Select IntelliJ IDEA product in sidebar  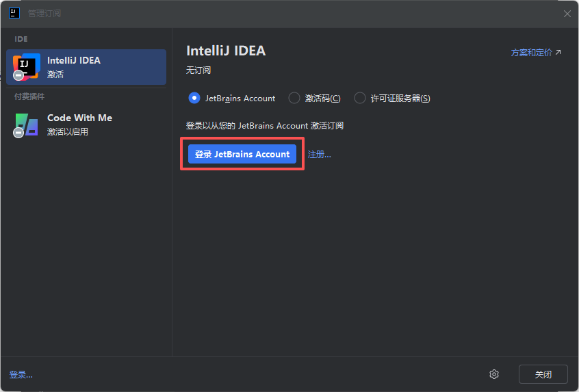click(86, 67)
